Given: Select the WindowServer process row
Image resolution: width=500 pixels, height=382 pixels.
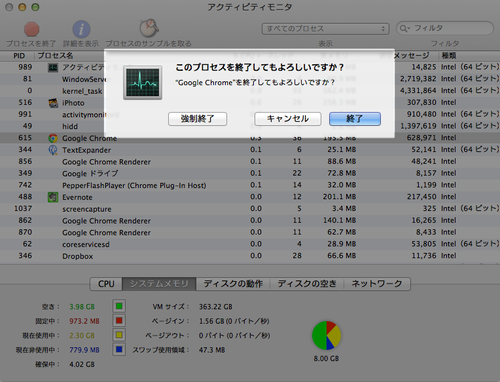Looking at the screenshot, I should pos(250,79).
